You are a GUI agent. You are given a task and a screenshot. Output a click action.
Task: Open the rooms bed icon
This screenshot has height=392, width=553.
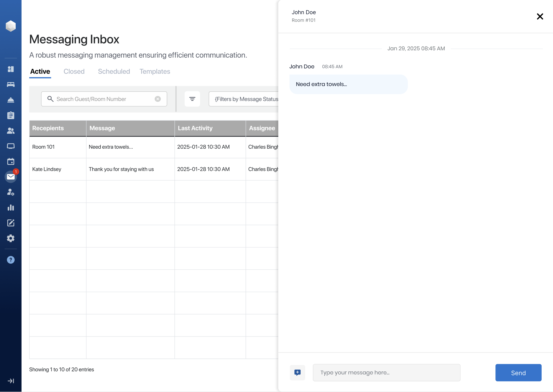point(11,85)
